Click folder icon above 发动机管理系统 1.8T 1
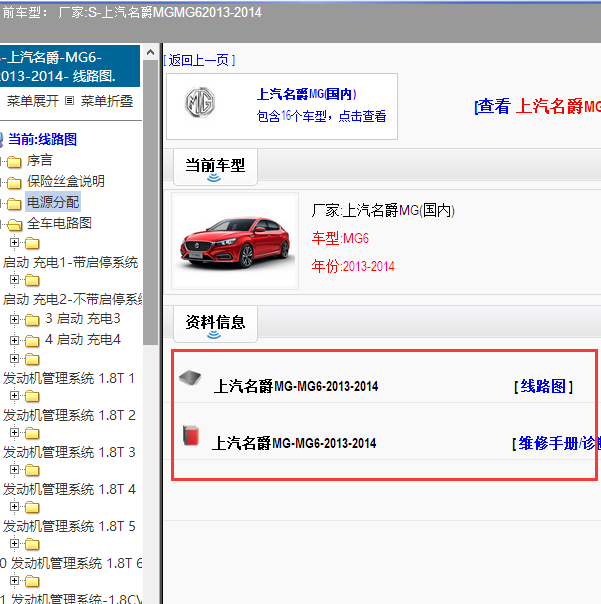 tap(32, 359)
